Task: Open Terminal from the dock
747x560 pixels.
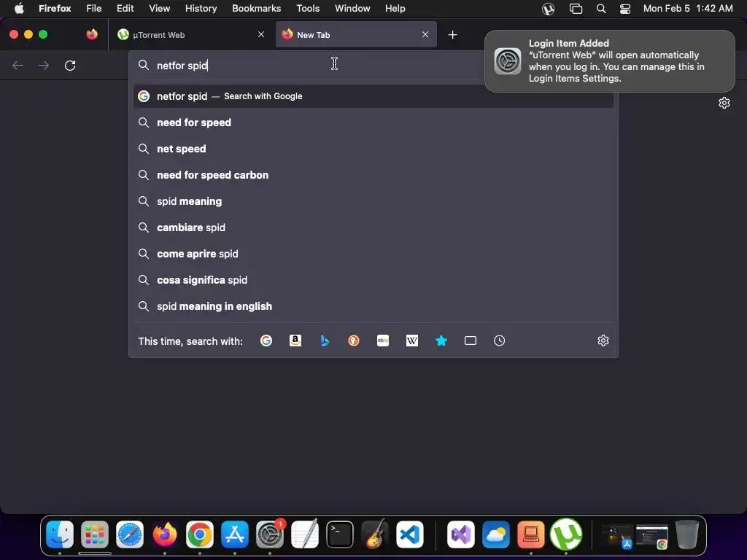Action: coord(340,534)
